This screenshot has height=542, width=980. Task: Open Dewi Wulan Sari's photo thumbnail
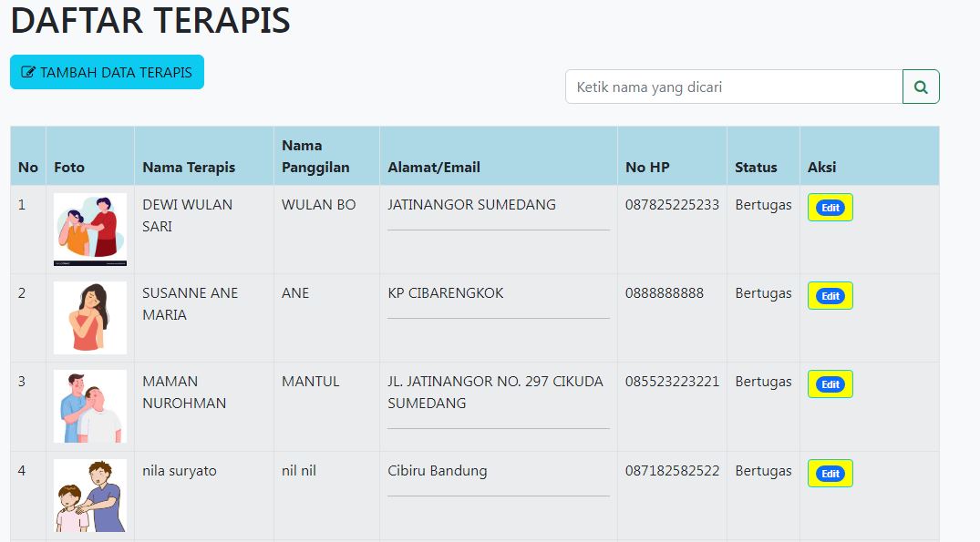tap(90, 230)
